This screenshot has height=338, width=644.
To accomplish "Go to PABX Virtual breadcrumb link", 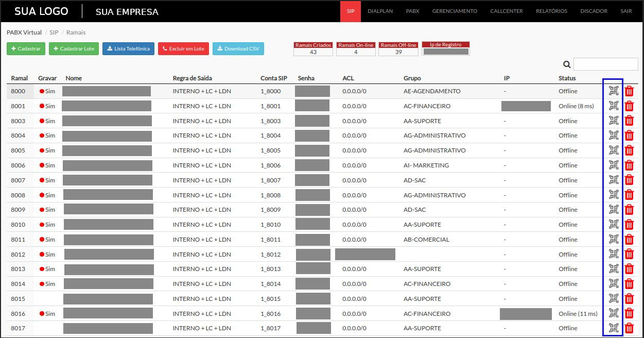I will point(24,32).
